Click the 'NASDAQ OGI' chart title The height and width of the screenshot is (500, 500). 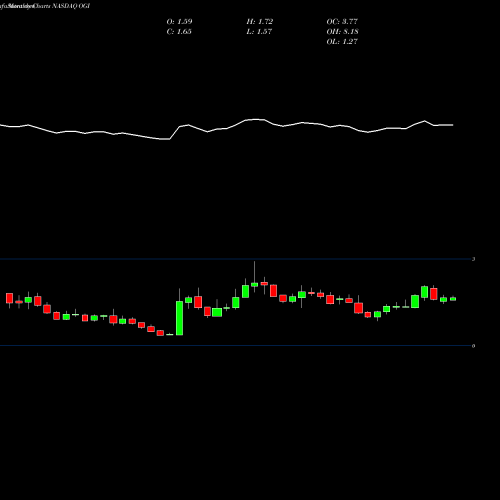71,6
